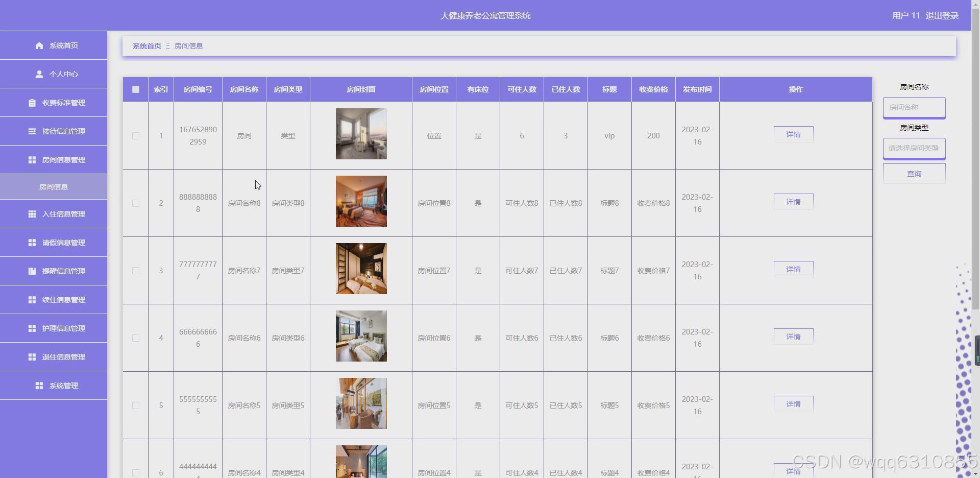Click 详情 button for row 2 房间名称8
980x478 pixels.
pos(793,202)
